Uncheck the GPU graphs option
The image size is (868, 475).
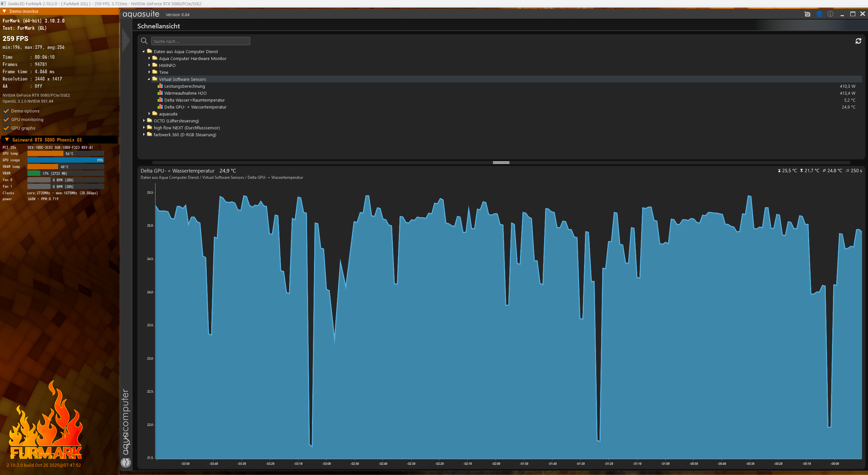[6, 128]
